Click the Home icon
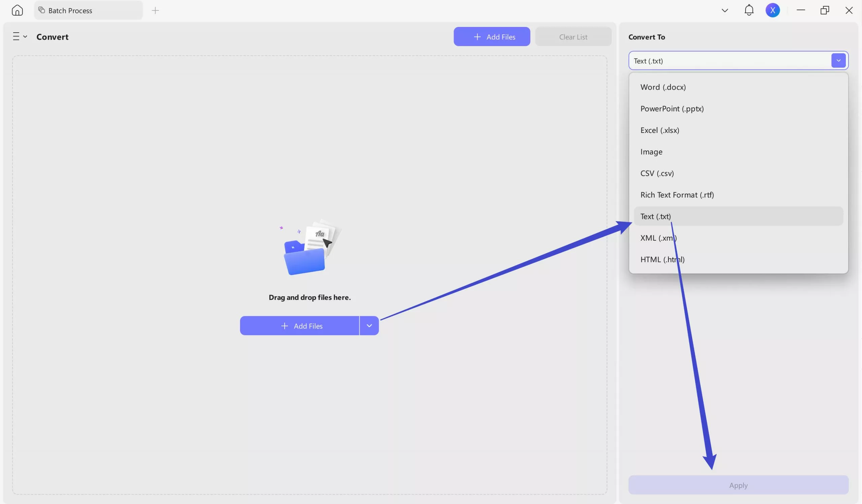This screenshot has height=504, width=862. click(x=17, y=10)
